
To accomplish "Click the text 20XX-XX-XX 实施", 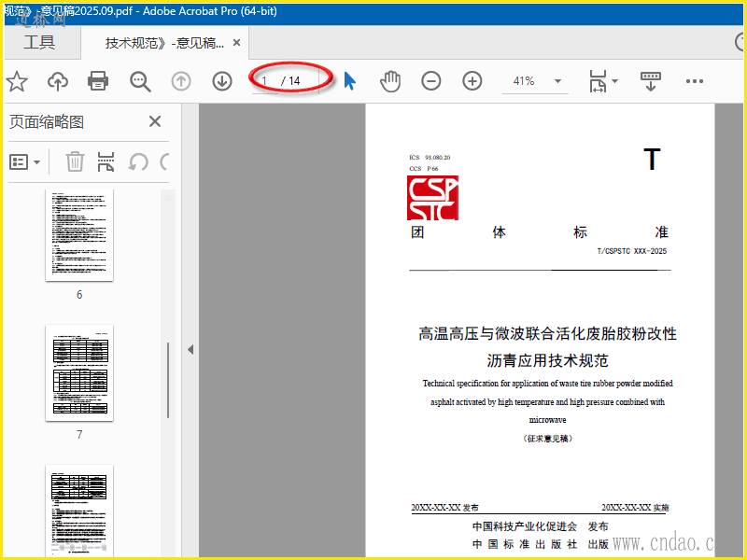I will 635,508.
